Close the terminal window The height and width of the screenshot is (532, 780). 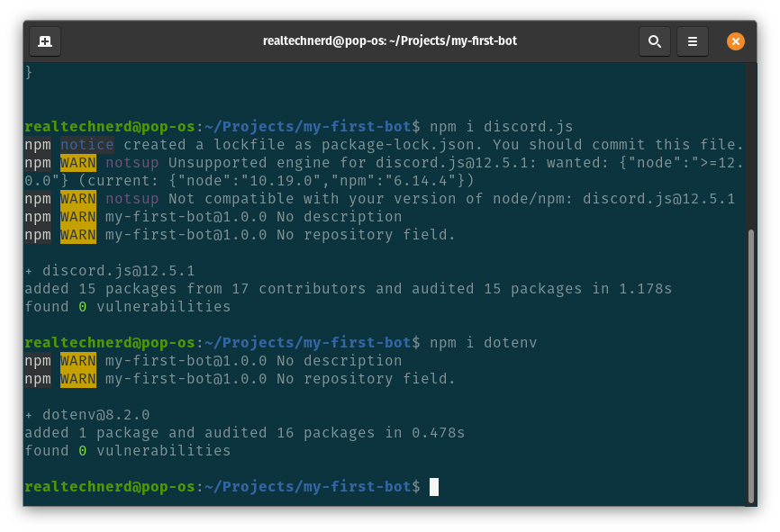pyautogui.click(x=735, y=41)
